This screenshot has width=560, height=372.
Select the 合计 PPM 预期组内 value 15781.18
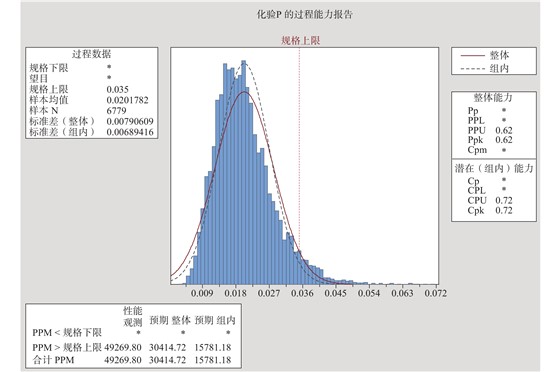(x=213, y=360)
